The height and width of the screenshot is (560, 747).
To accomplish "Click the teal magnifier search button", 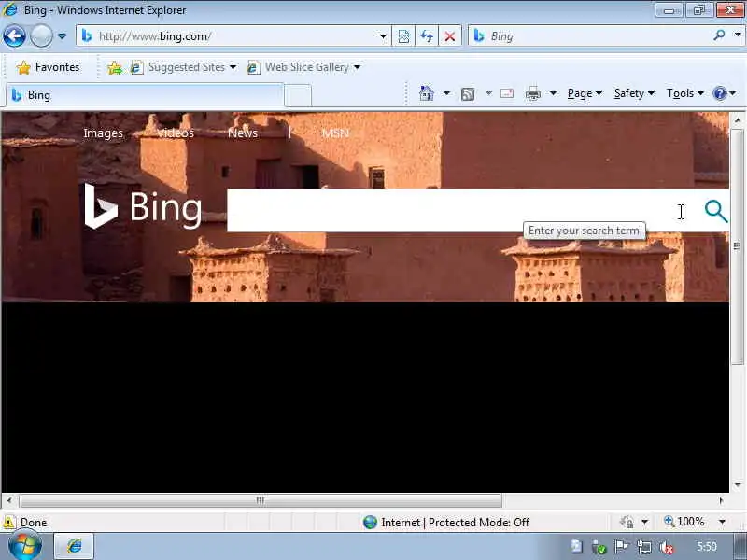I will point(716,211).
